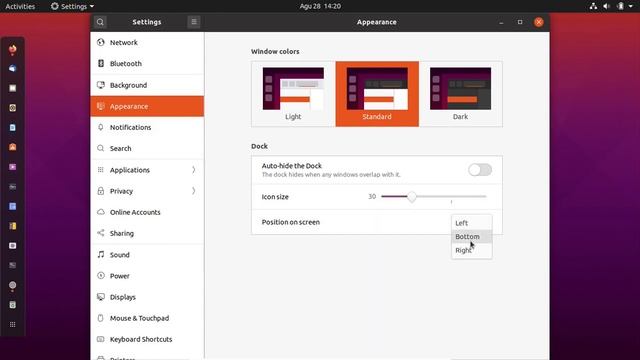Click the Sound music note icon
The image size is (640, 360).
coord(101,255)
